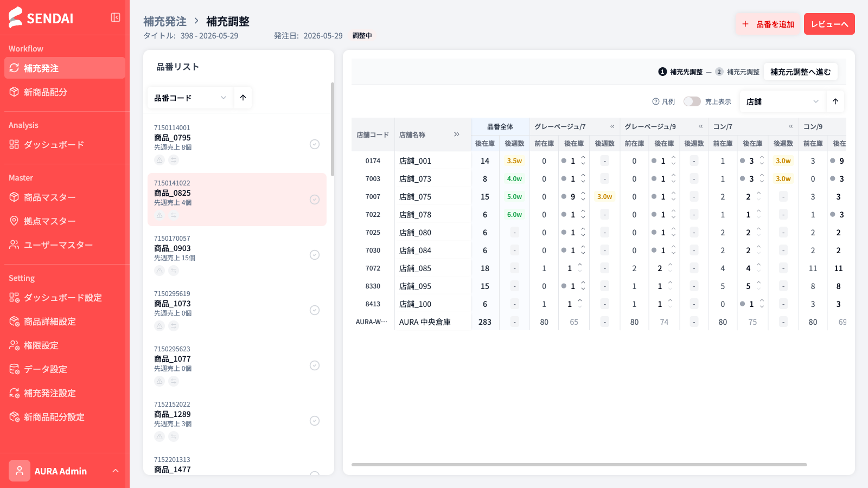Toggle check mark for 商品_1077
This screenshot has height=488, width=868.
[315, 365]
